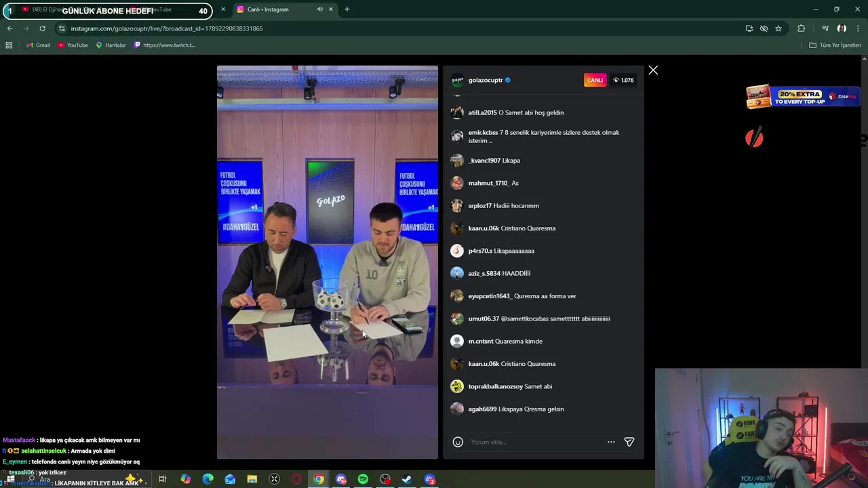868x488 pixels.
Task: Open a new Chrome tab
Action: point(347,9)
